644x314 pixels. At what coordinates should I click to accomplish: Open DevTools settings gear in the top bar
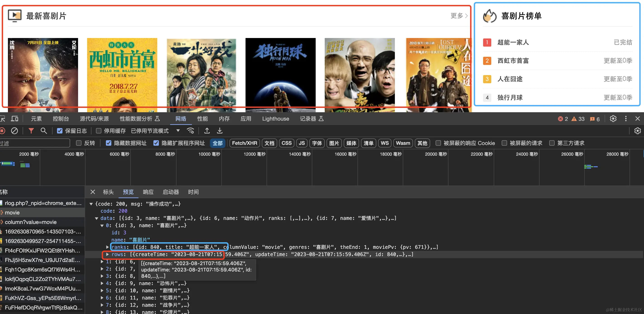point(613,119)
